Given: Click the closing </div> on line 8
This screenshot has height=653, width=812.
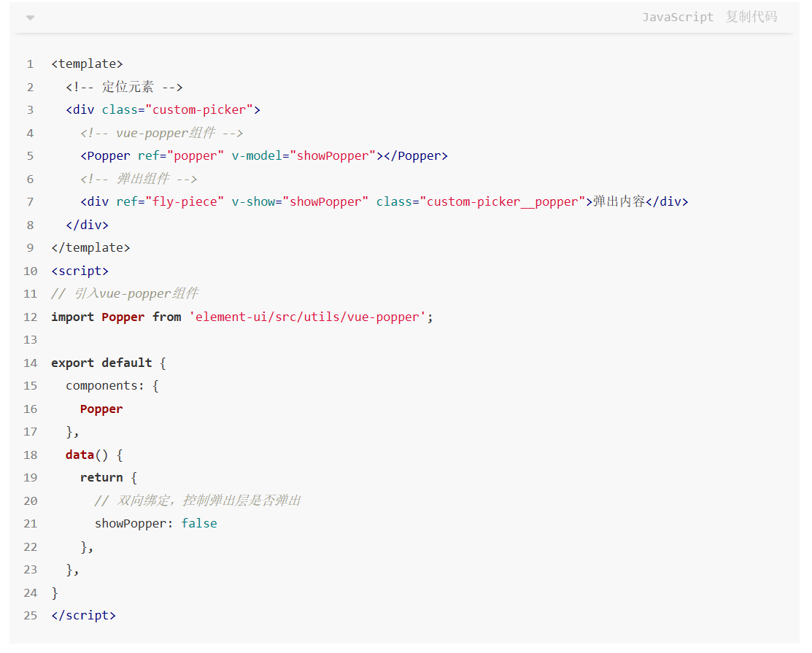Looking at the screenshot, I should click(x=87, y=225).
